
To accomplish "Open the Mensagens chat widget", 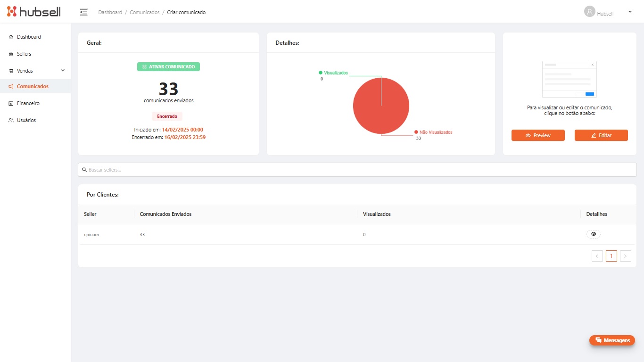I will pyautogui.click(x=612, y=340).
